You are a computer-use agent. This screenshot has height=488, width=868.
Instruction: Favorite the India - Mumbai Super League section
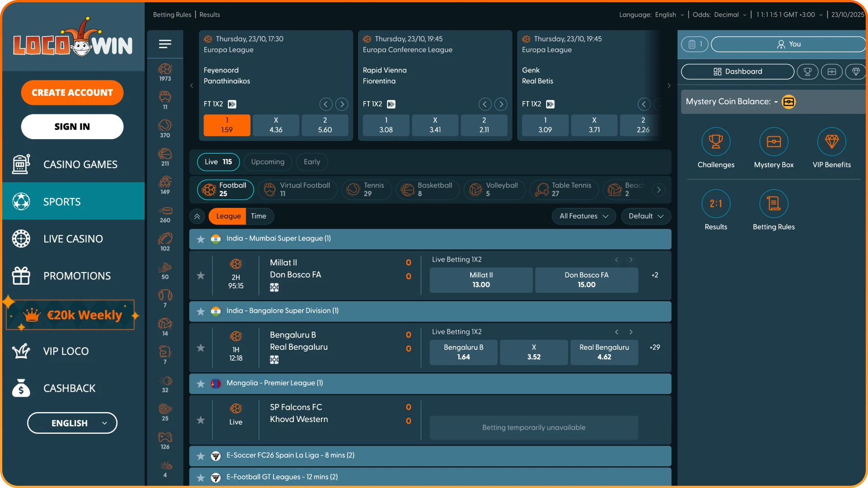point(200,239)
